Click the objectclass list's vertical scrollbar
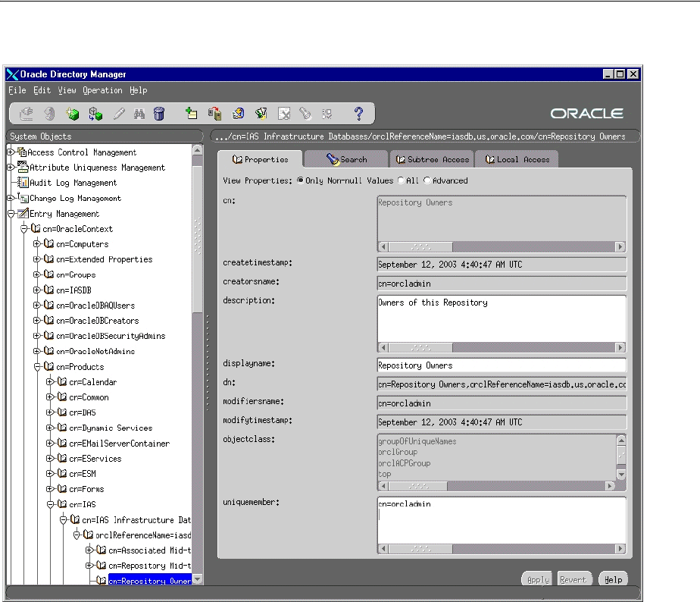700x602 pixels. pos(621,456)
